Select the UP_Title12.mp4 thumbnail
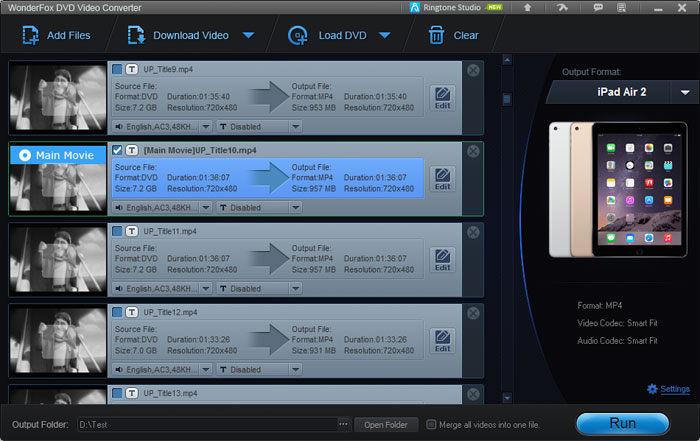The width and height of the screenshot is (700, 441). pos(58,341)
